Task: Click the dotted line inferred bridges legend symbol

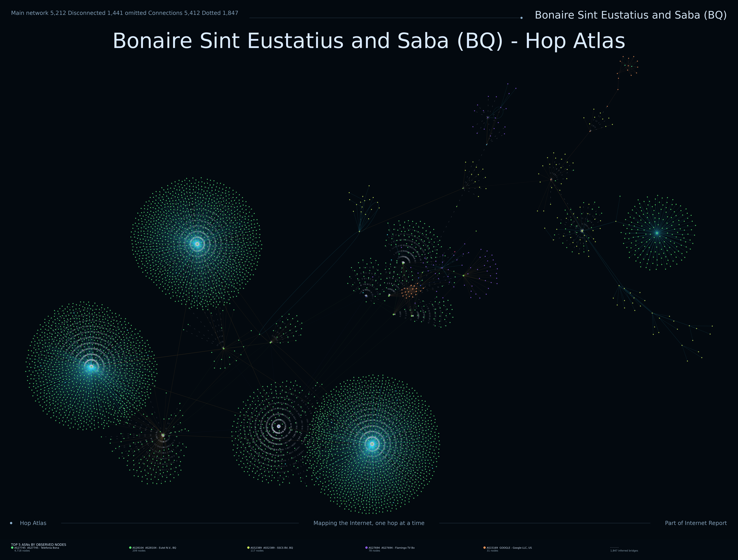Action: tap(614, 548)
